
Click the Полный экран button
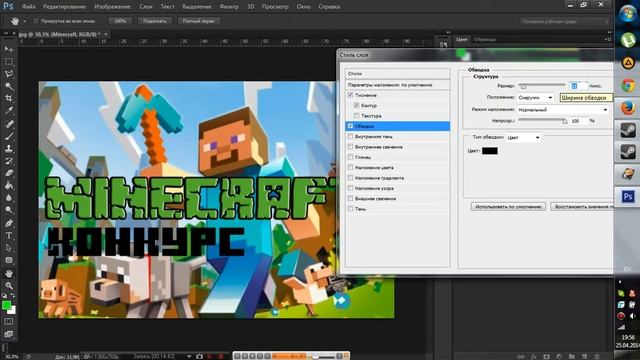[199, 21]
